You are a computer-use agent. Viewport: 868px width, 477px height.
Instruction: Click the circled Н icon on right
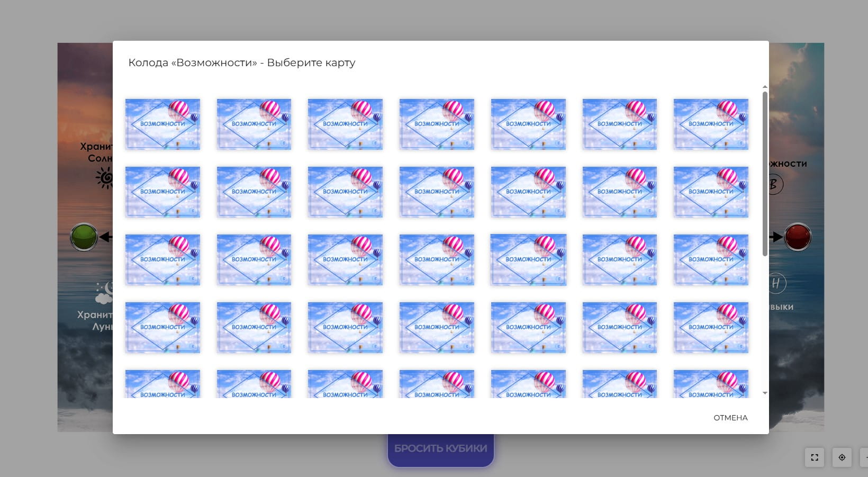point(776,283)
